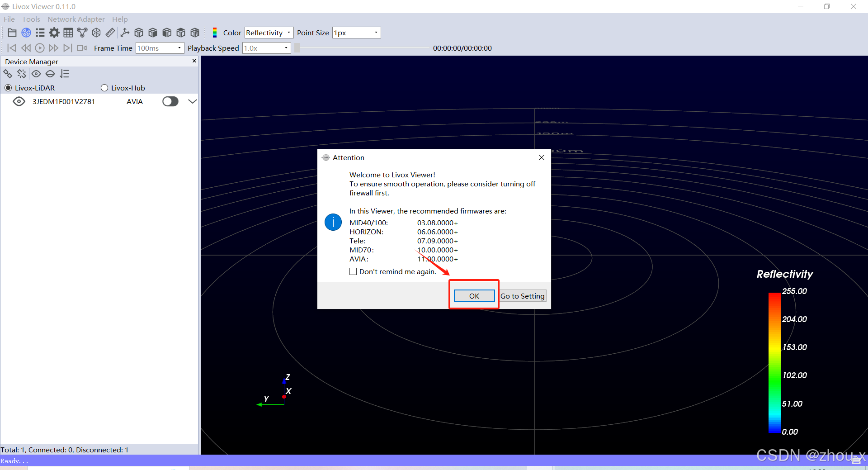
Task: Click connect all devices link icon
Action: pos(8,74)
